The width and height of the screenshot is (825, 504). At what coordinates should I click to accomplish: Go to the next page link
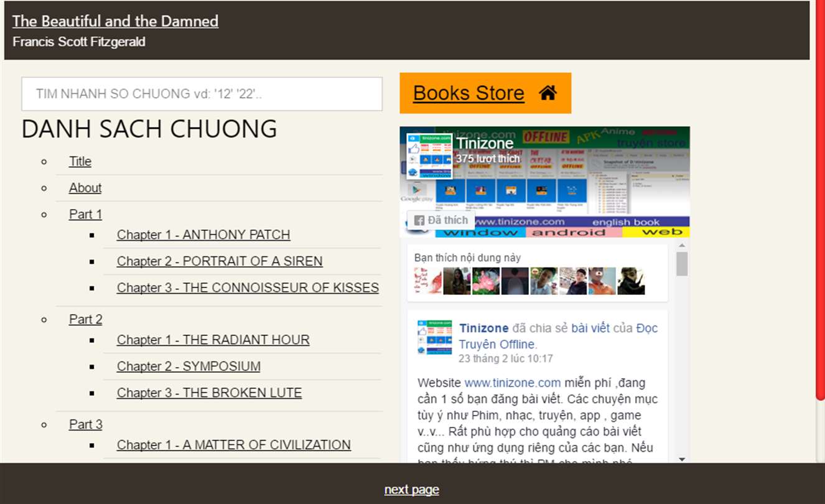point(412,490)
